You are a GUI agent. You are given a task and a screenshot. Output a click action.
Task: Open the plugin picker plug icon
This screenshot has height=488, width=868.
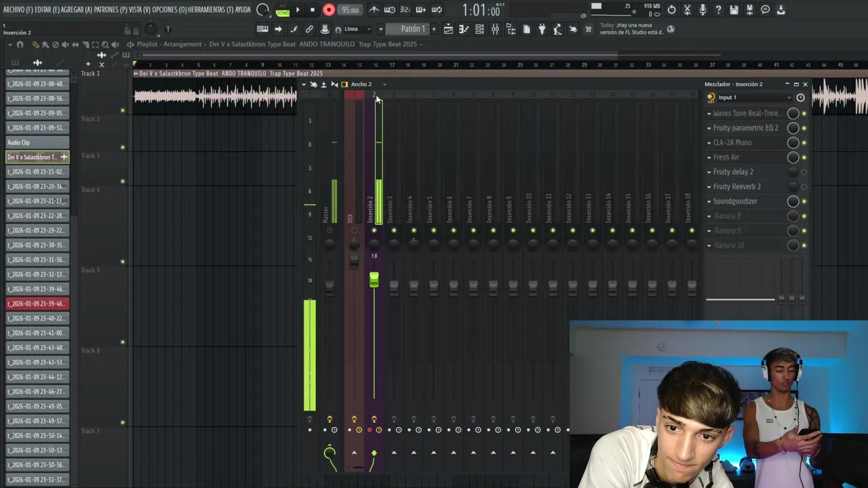[x=542, y=29]
